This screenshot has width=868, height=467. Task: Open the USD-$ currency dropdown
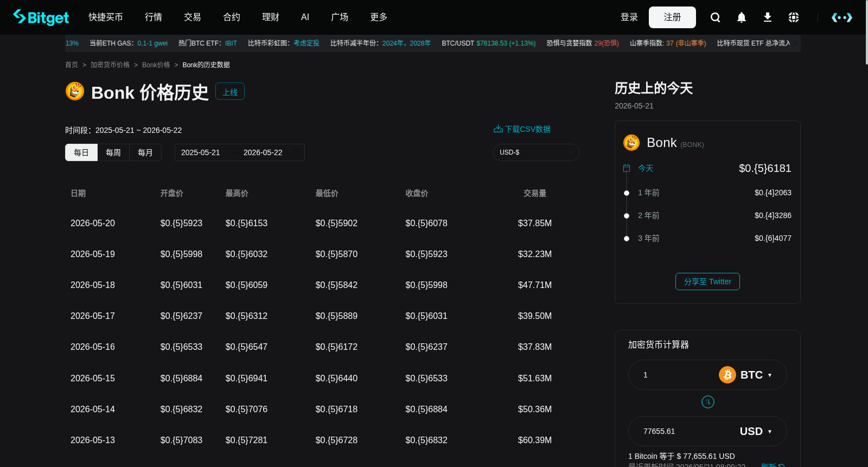(537, 152)
